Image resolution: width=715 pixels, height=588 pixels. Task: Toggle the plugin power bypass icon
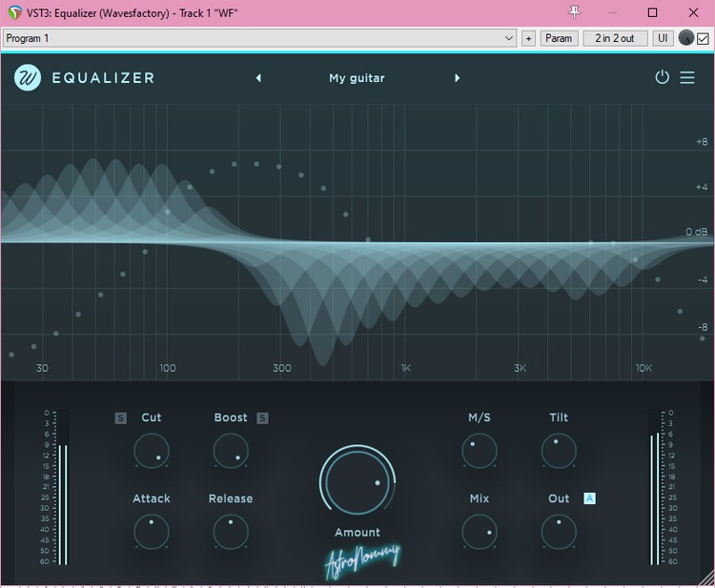point(662,77)
